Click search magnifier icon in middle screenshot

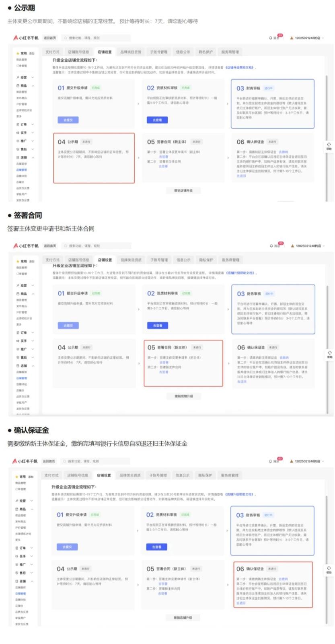coord(66,246)
